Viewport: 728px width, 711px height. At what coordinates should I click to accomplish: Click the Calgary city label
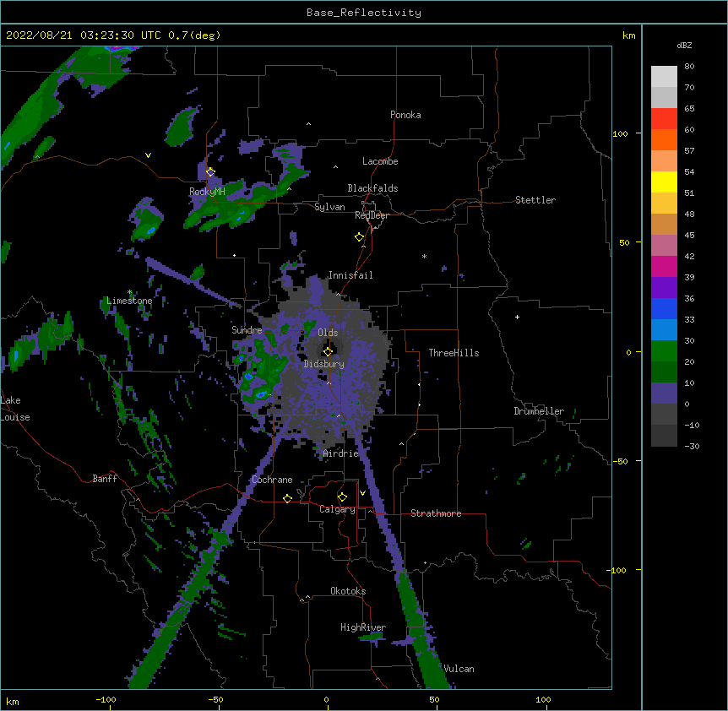point(337,509)
